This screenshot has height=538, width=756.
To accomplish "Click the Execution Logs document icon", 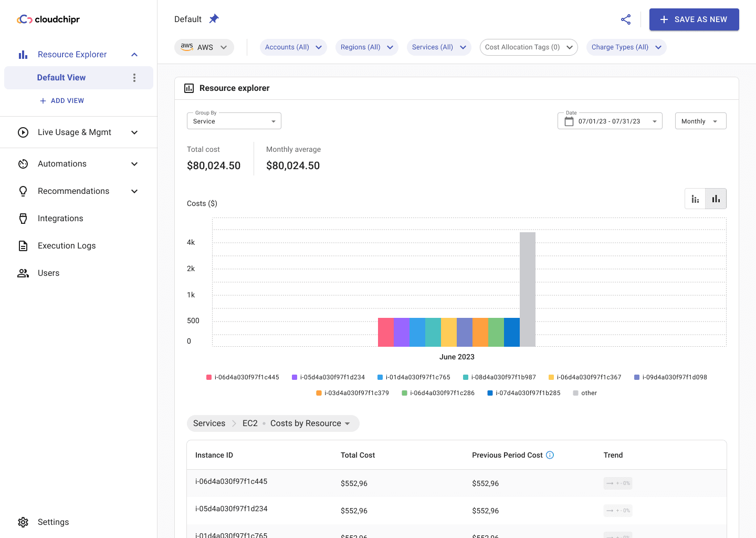I will pyautogui.click(x=23, y=246).
